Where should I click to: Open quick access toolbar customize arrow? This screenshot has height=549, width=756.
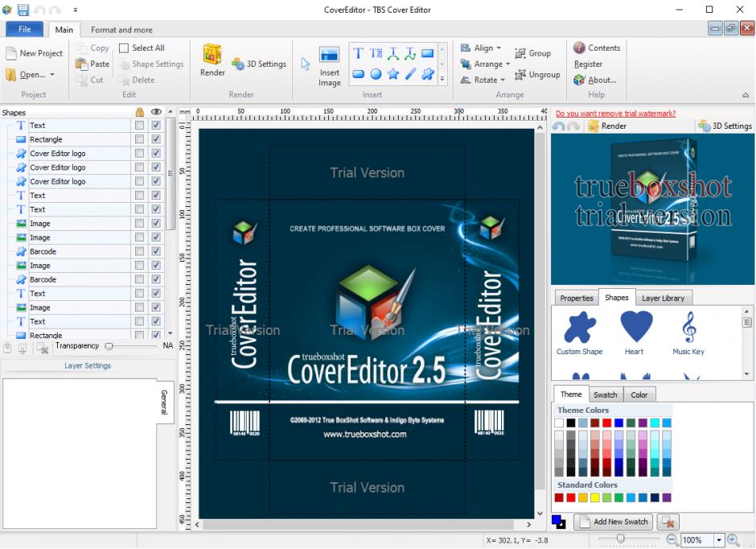pos(76,10)
